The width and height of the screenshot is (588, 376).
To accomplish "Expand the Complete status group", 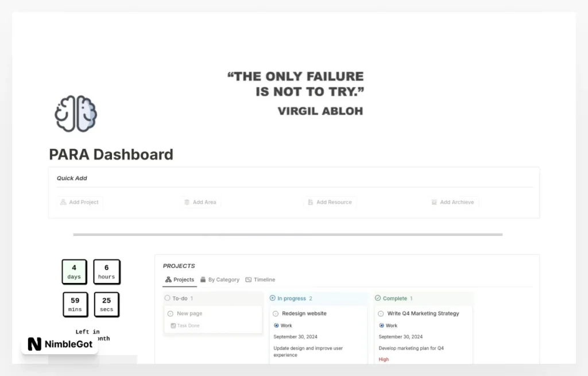I will (x=378, y=299).
